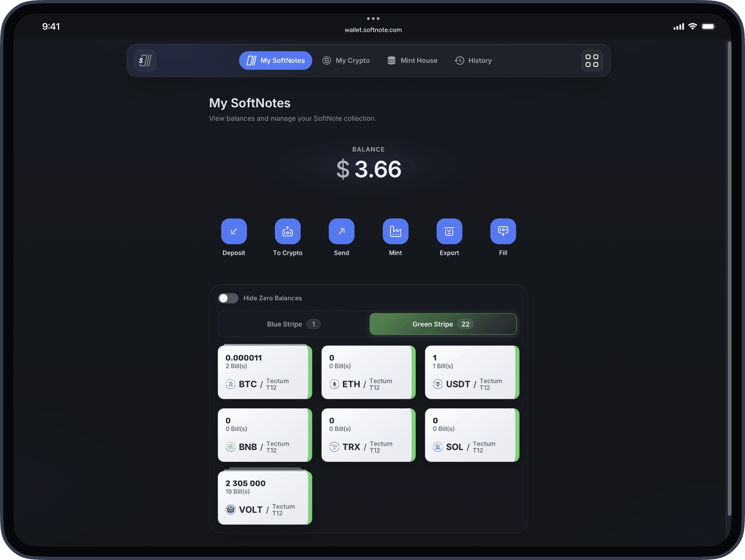
Task: Click the Blue Stripe count badge 1
Action: (313, 324)
